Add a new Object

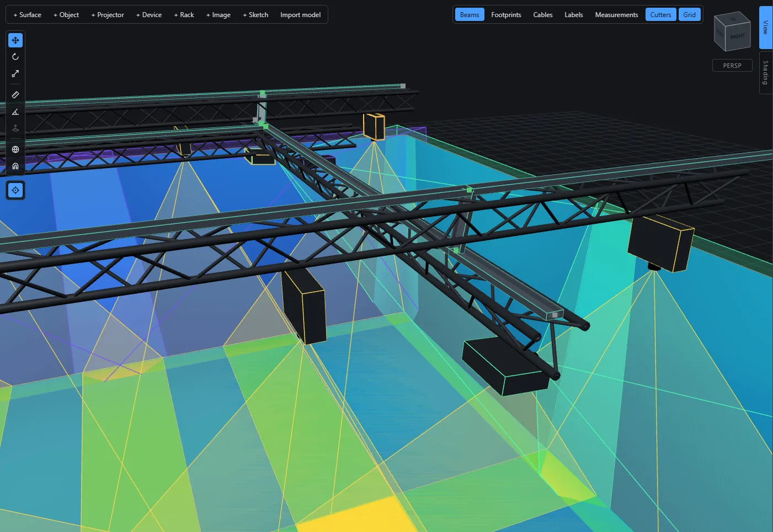coord(66,15)
